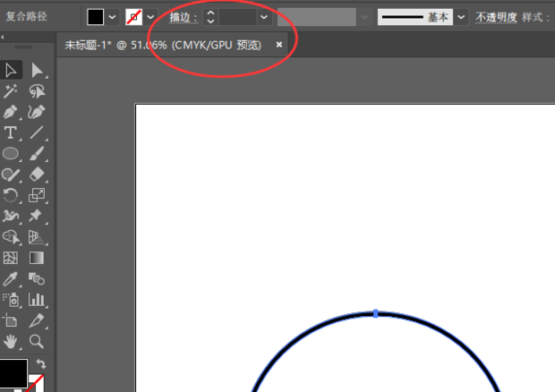Select the Mesh tool
555x392 pixels.
tap(11, 258)
